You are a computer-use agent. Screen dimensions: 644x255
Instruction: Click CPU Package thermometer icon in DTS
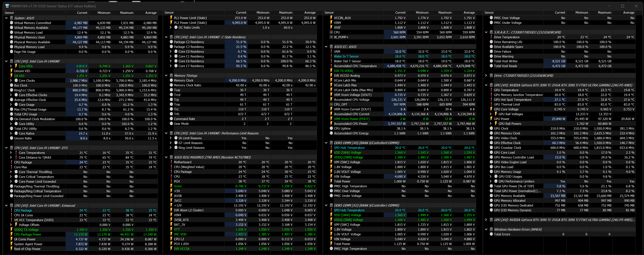12,162
